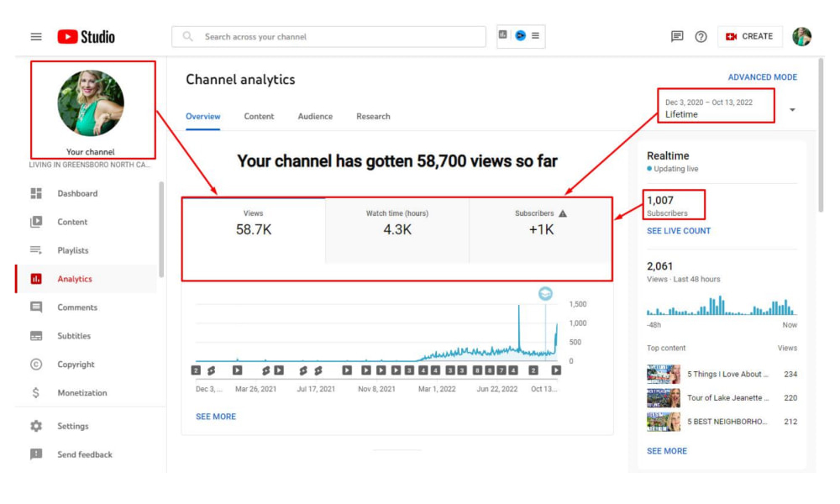Click the CREATE button
This screenshot has height=504, width=840.
pyautogui.click(x=749, y=37)
